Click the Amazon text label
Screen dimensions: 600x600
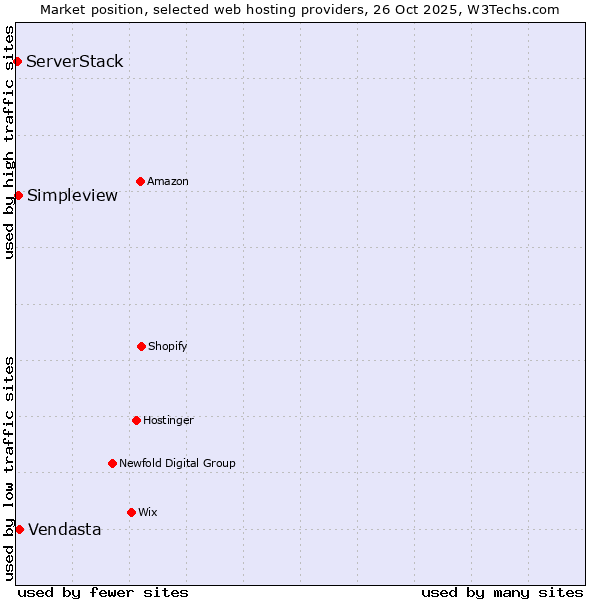(x=168, y=181)
